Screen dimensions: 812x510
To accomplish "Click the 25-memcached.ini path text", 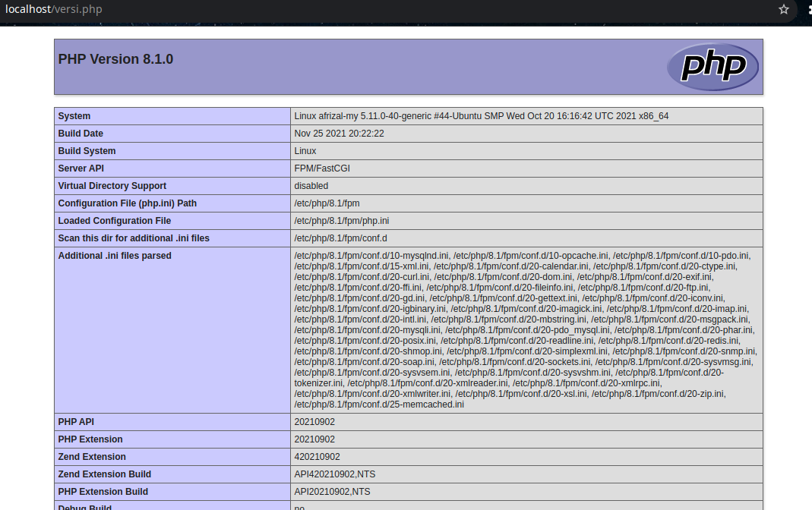I will (x=379, y=405).
